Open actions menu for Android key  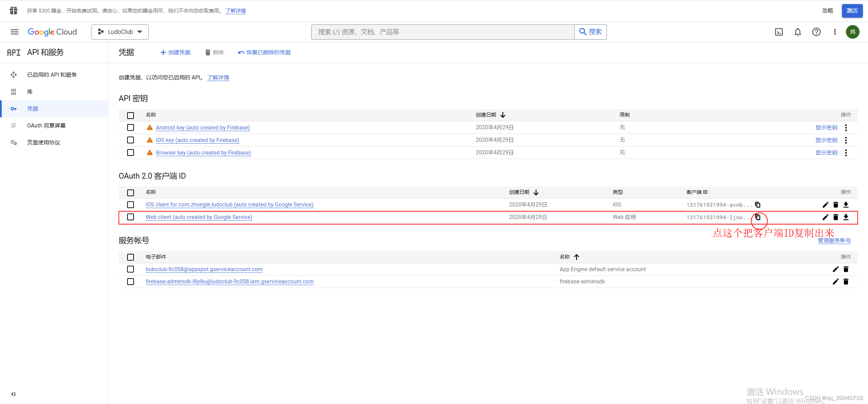click(x=846, y=128)
